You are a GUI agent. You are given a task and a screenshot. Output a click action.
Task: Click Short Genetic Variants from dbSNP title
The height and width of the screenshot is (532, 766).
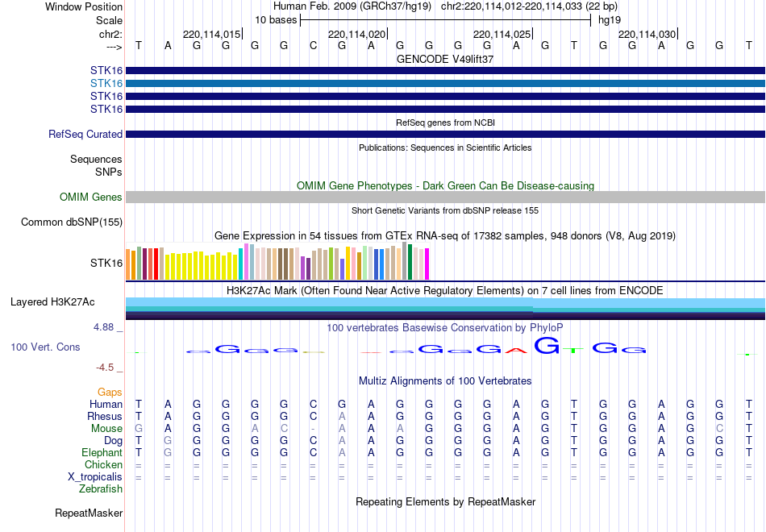pyautogui.click(x=445, y=210)
